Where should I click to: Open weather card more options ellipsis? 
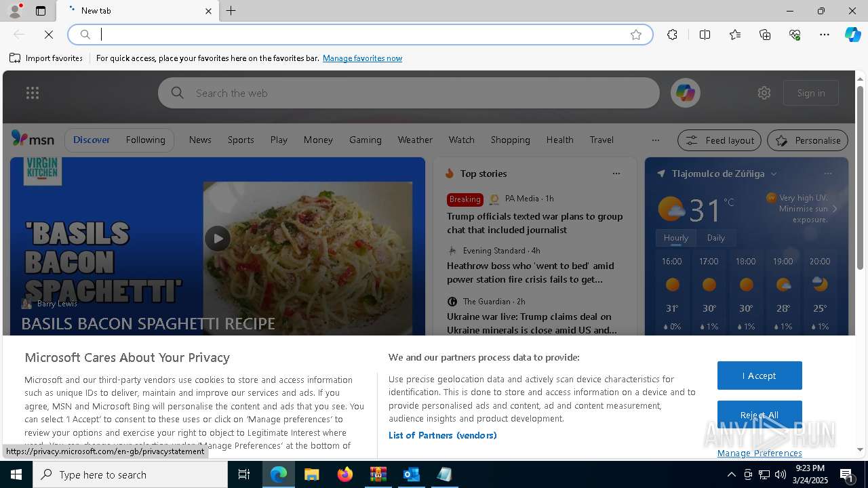(x=827, y=174)
